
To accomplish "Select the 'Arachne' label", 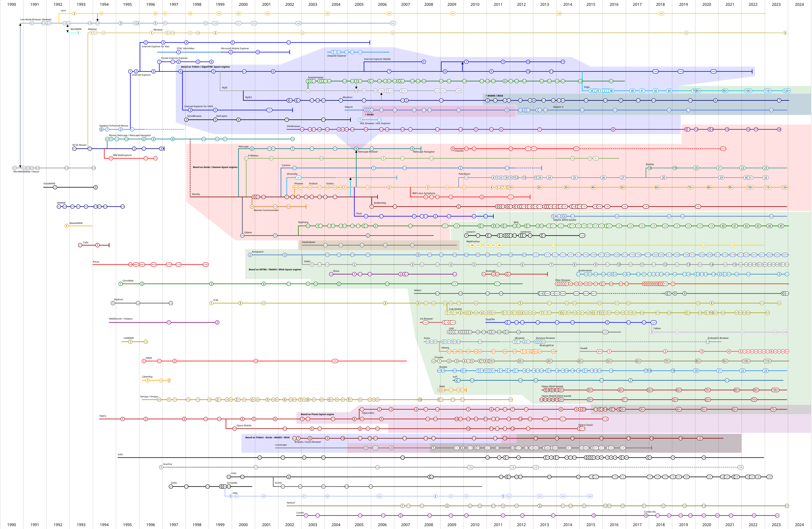I will [x=168, y=464].
